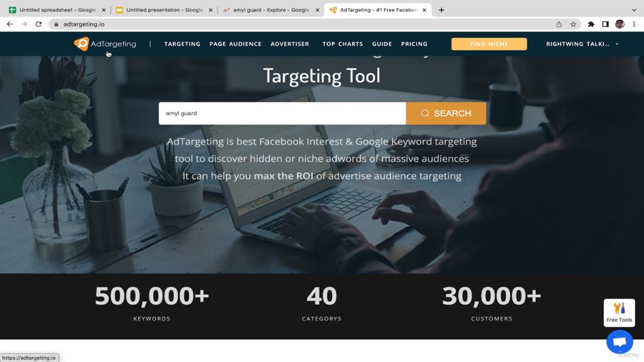Open the Chrome profile avatar
644x362 pixels.
pyautogui.click(x=619, y=25)
